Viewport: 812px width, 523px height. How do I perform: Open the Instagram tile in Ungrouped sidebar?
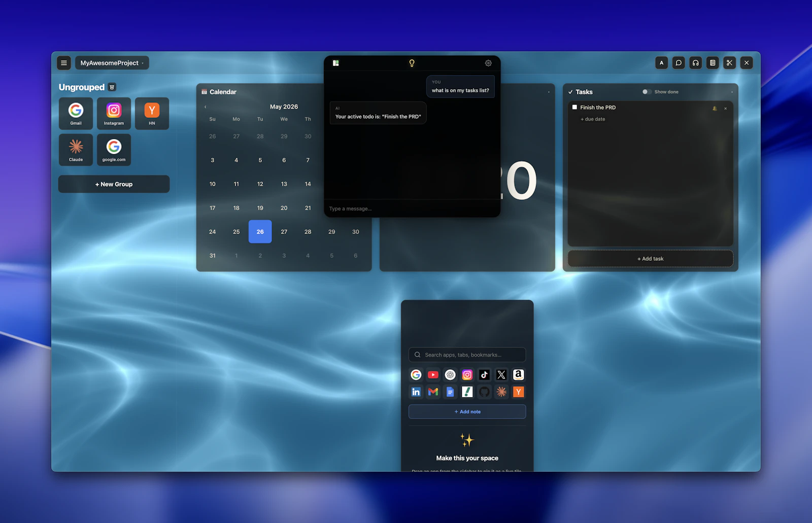tap(114, 114)
